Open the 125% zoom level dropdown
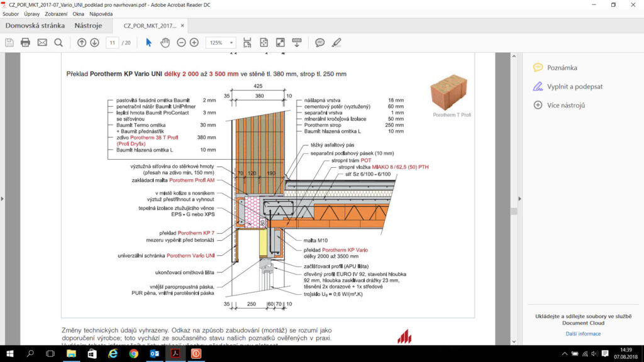 tap(222, 43)
